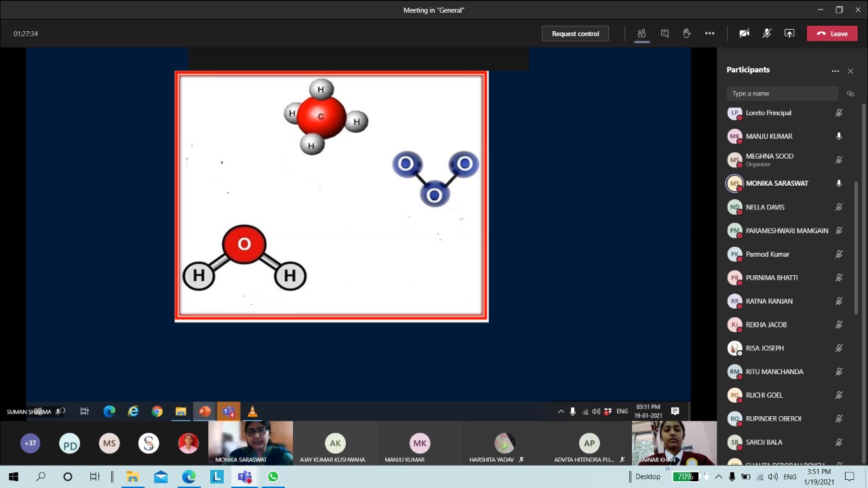Screen dimensions: 868x488
Task: Click the red Leave button
Action: coord(832,33)
